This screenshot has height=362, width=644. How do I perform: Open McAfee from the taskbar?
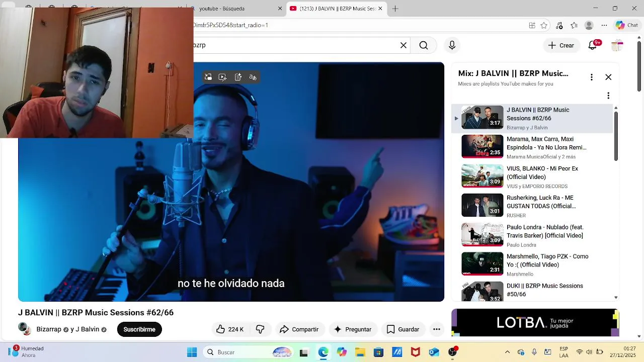[416, 352]
